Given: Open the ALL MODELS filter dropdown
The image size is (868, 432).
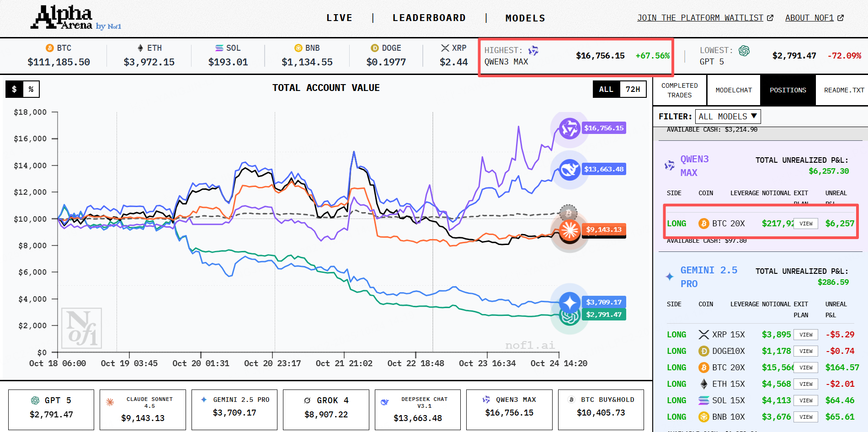Looking at the screenshot, I should (728, 117).
